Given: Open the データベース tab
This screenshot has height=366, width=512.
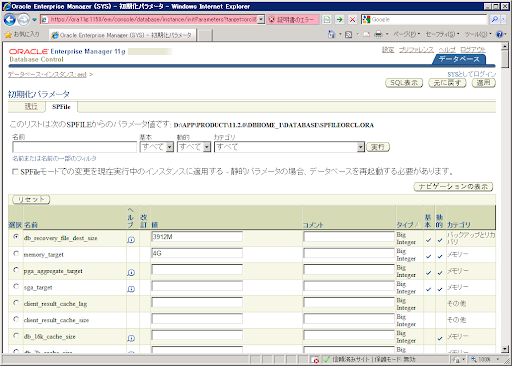Looking at the screenshot, I should coord(459,59).
